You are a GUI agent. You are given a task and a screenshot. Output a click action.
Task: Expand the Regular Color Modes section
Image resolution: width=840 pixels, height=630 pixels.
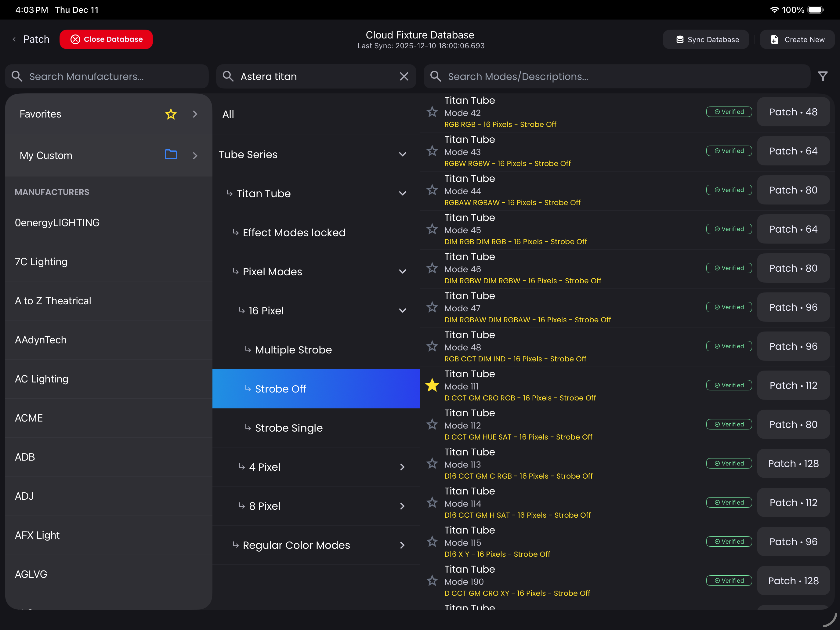point(403,545)
